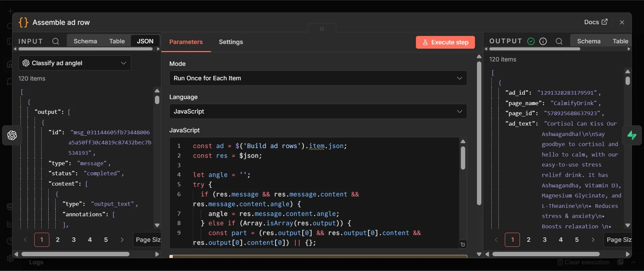
Task: Open the OpenAI node on the left edge
Action: pos(12,135)
